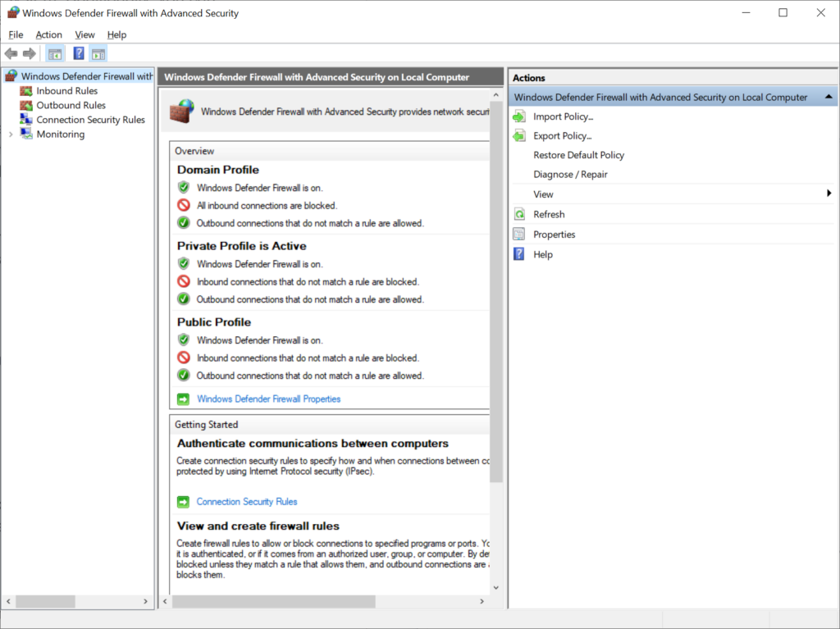The height and width of the screenshot is (629, 840).
Task: Click the Show/Hide Console Tree toolbar icon
Action: coord(54,52)
